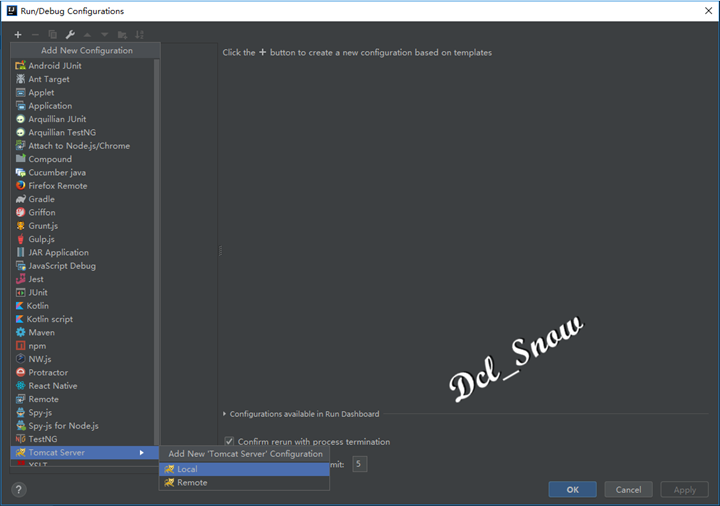Select Griffon configuration type
Image resolution: width=720 pixels, height=506 pixels.
pos(83,212)
